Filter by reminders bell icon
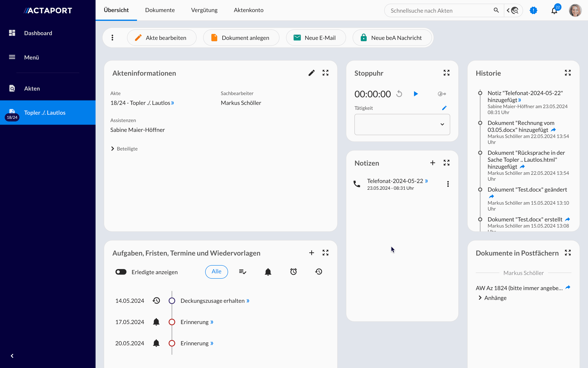 coord(268,272)
